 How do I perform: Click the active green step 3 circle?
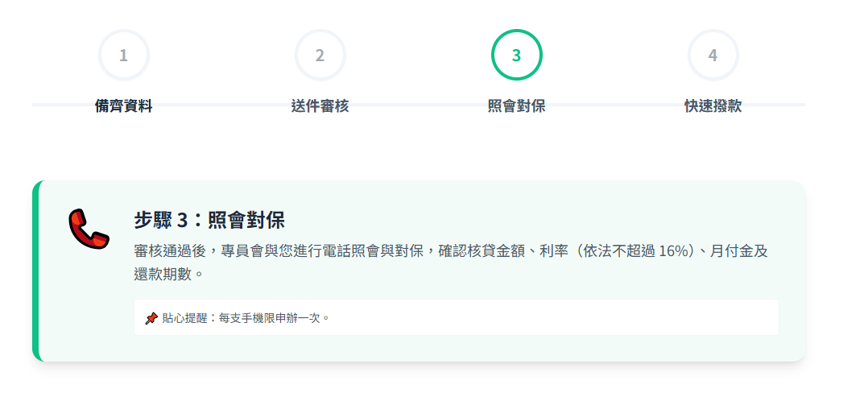point(516,55)
